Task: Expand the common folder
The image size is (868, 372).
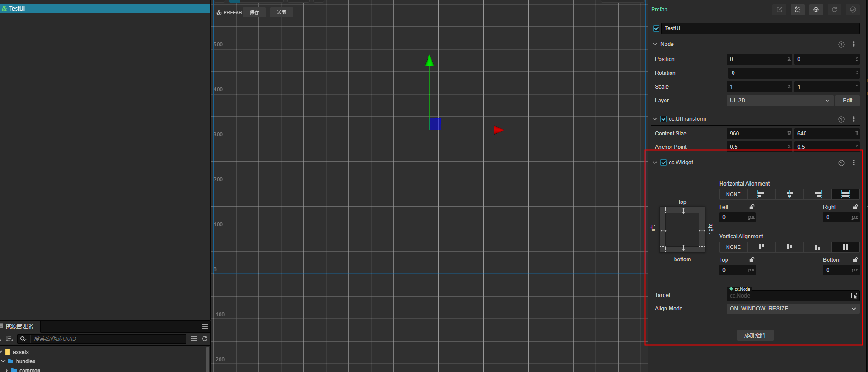Action: click(x=6, y=370)
